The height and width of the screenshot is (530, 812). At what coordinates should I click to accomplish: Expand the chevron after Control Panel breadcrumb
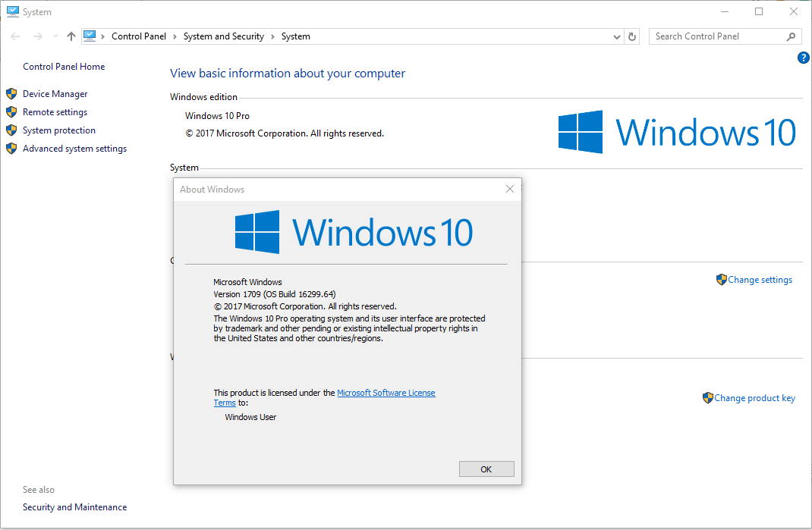(173, 36)
